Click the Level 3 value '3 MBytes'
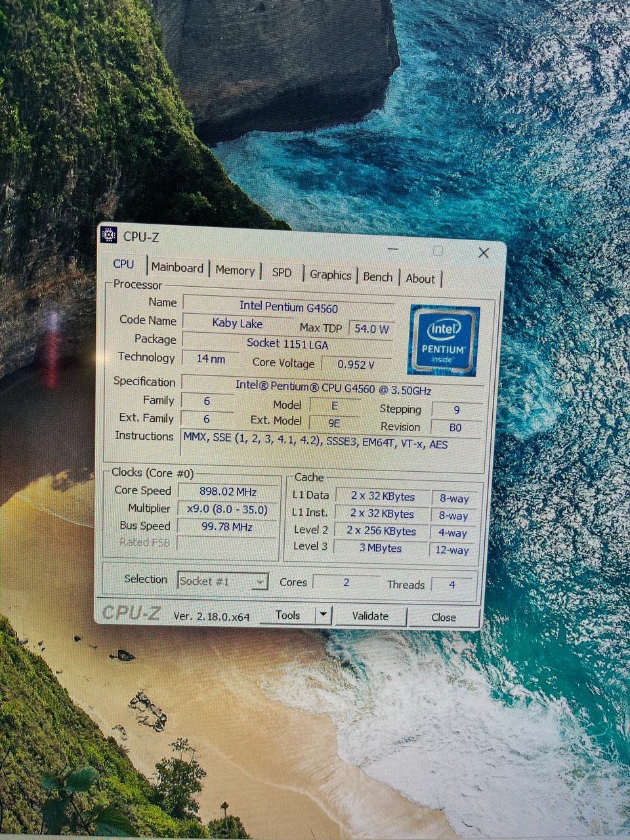The width and height of the screenshot is (630, 840). click(381, 548)
